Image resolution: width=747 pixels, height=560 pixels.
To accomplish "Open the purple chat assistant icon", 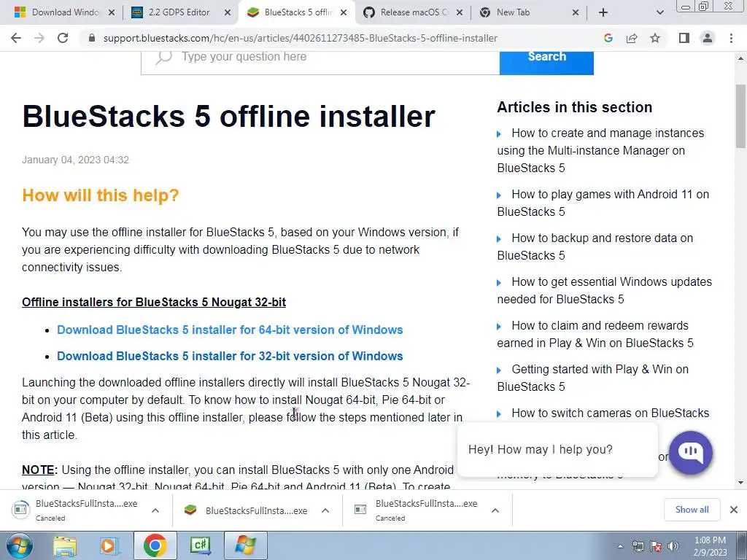I will (690, 452).
